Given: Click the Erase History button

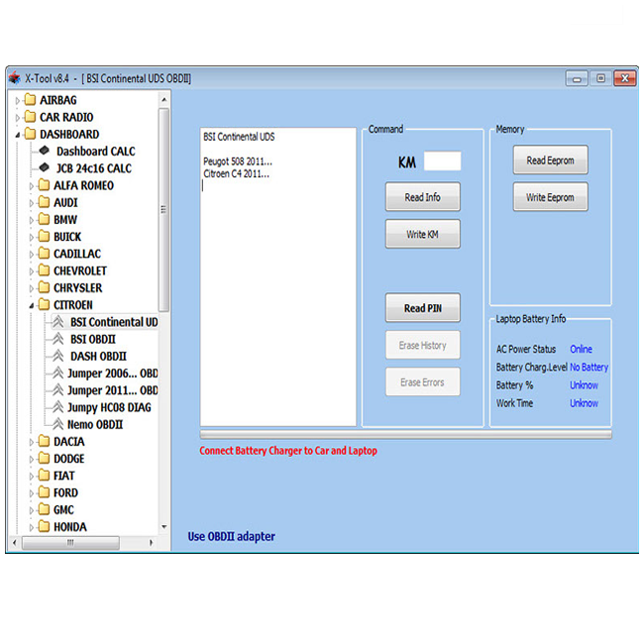Looking at the screenshot, I should (423, 345).
